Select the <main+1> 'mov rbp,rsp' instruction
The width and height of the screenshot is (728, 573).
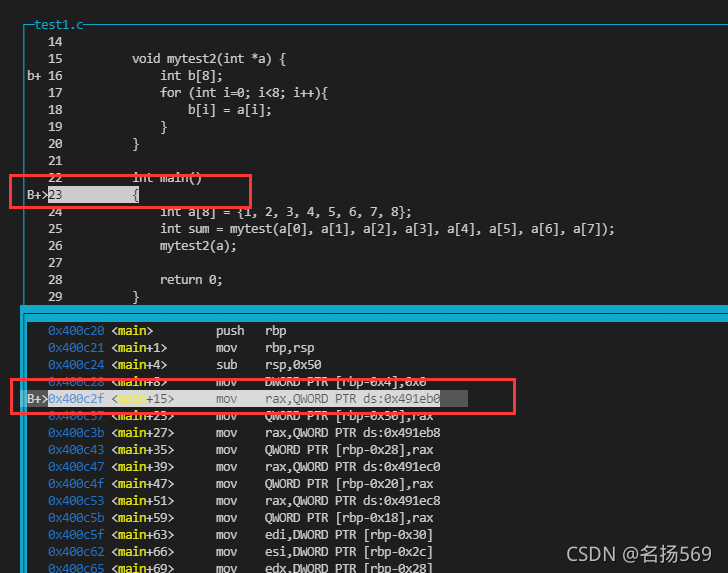click(182, 348)
